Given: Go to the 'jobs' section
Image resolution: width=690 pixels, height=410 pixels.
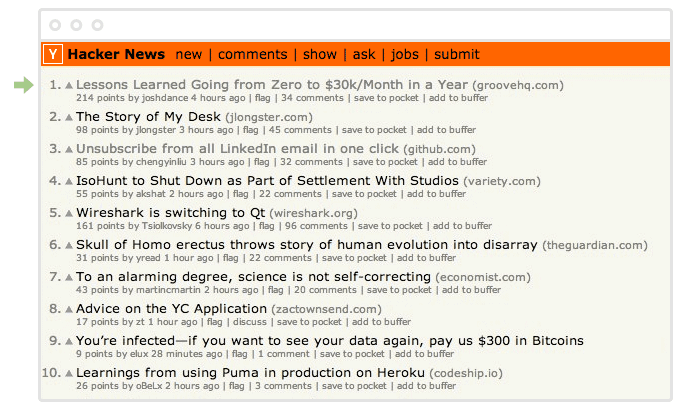Looking at the screenshot, I should 405,54.
